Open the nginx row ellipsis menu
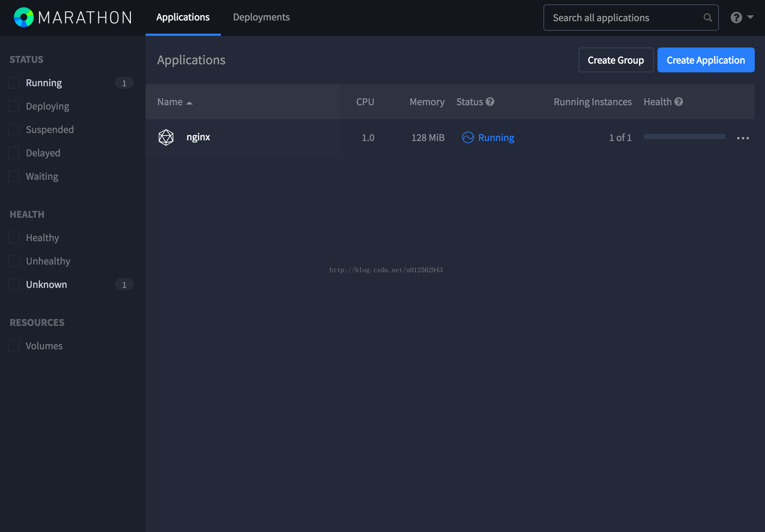The height and width of the screenshot is (532, 765). [x=743, y=138]
